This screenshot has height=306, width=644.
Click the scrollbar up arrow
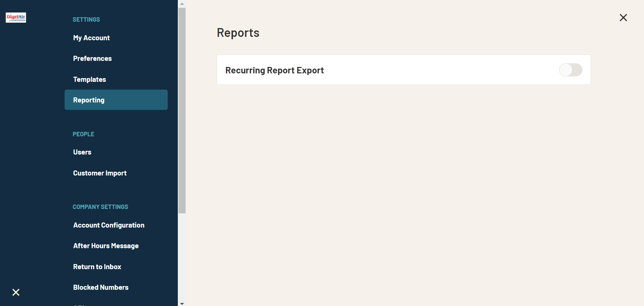click(x=182, y=3)
